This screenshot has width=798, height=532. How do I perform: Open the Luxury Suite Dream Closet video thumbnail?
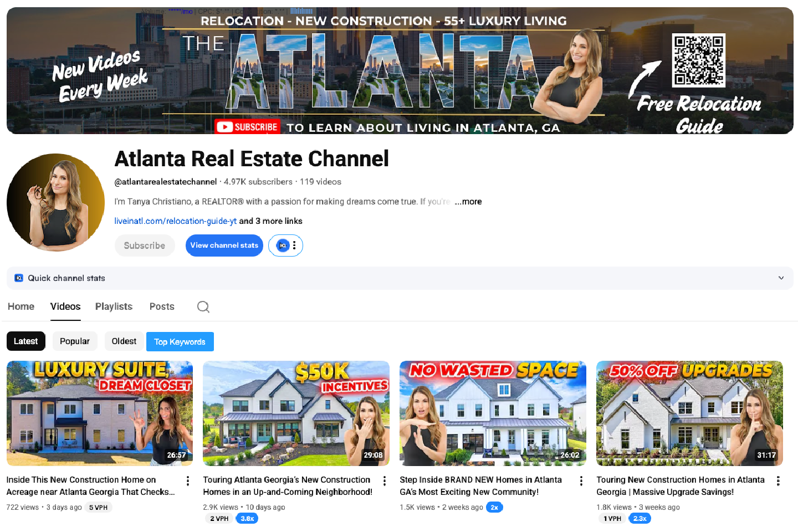[x=100, y=413]
